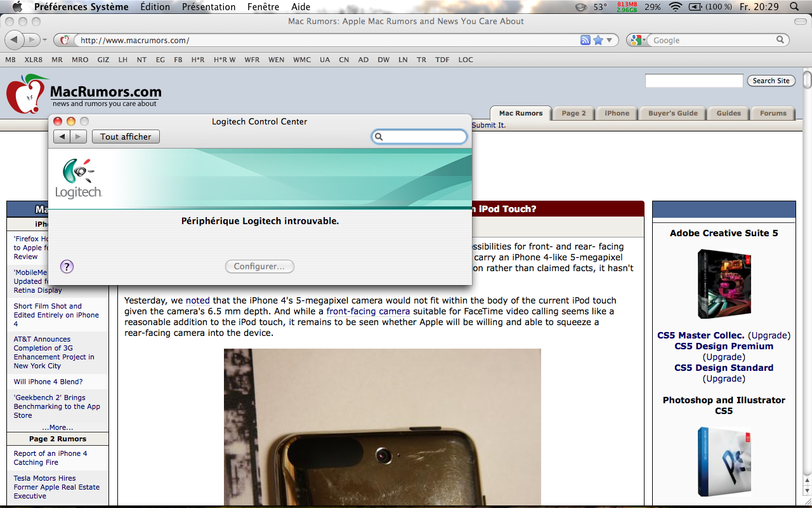Click the Search Site button
The image size is (812, 508).
click(771, 81)
